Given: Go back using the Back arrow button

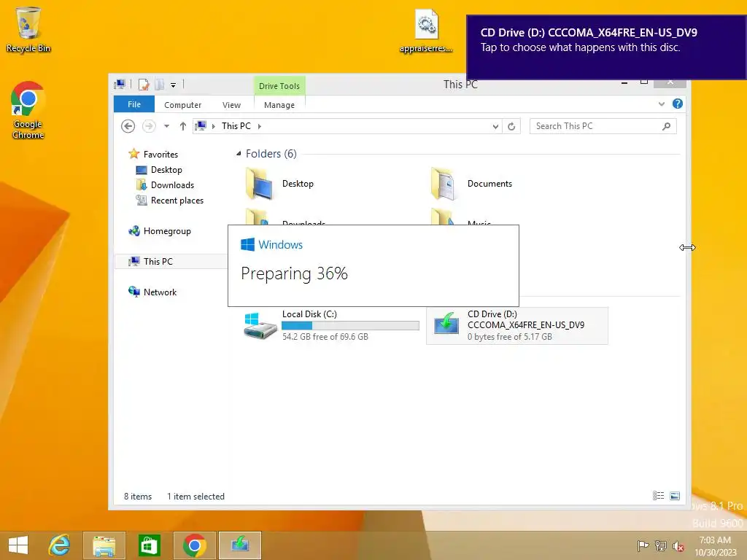Looking at the screenshot, I should [128, 126].
